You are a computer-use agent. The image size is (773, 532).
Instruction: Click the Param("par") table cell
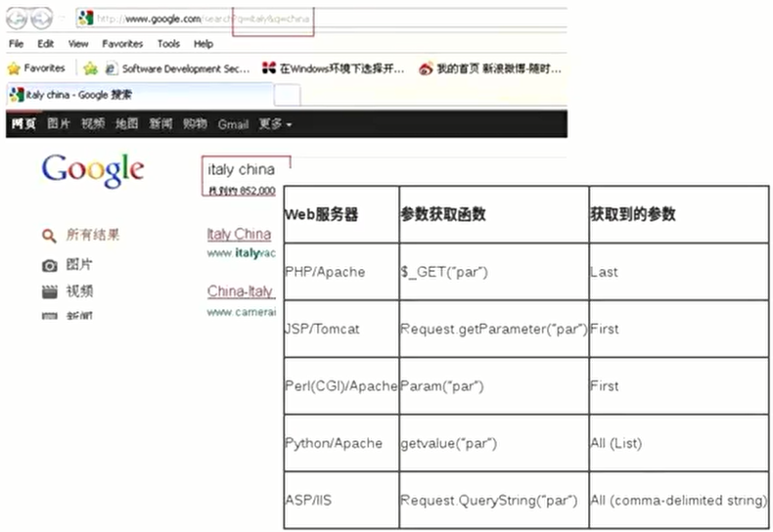coord(493,385)
